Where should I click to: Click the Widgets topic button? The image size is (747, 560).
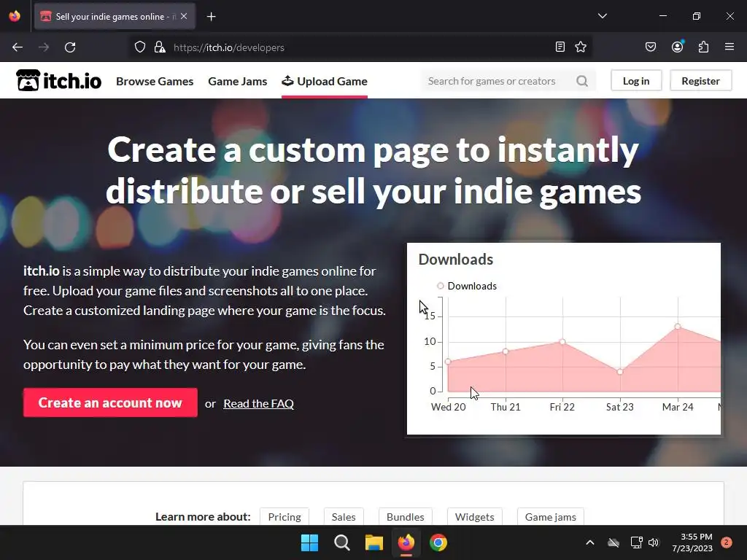pos(474,517)
